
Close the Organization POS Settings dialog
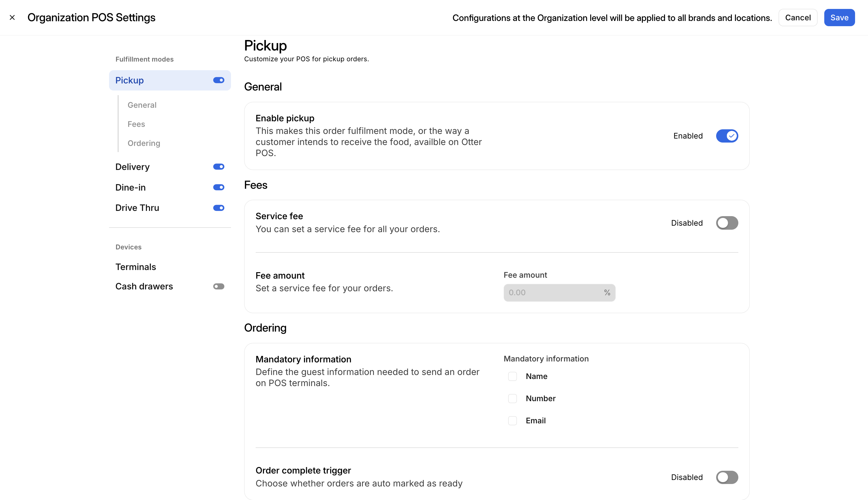coord(12,17)
